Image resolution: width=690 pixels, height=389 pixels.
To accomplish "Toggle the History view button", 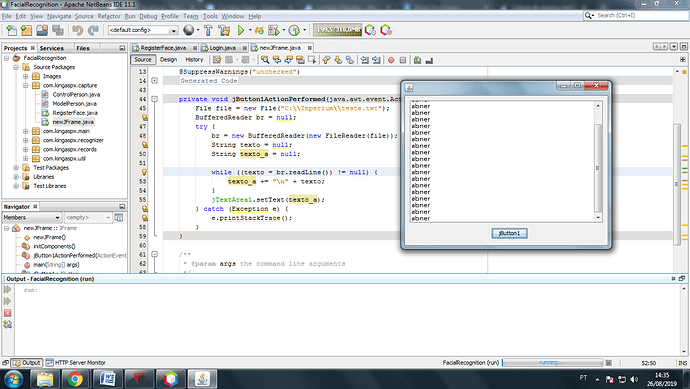I will click(x=194, y=59).
